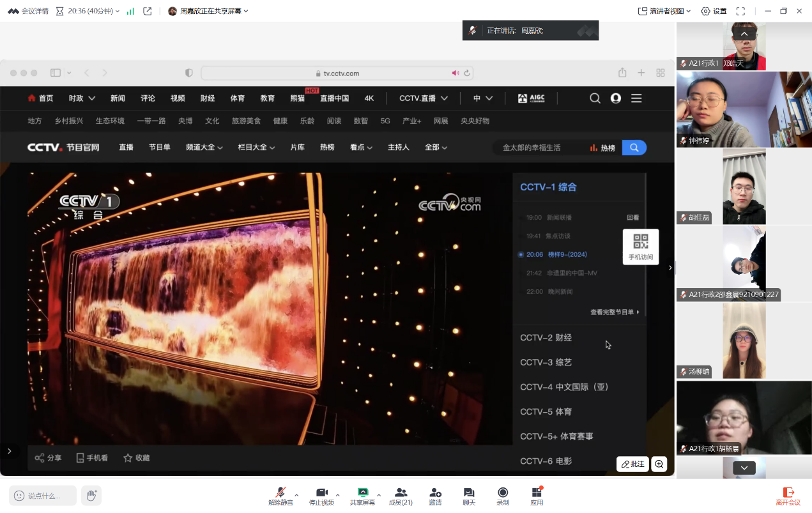Open the members list (21)
The height and width of the screenshot is (513, 812).
pyautogui.click(x=401, y=493)
